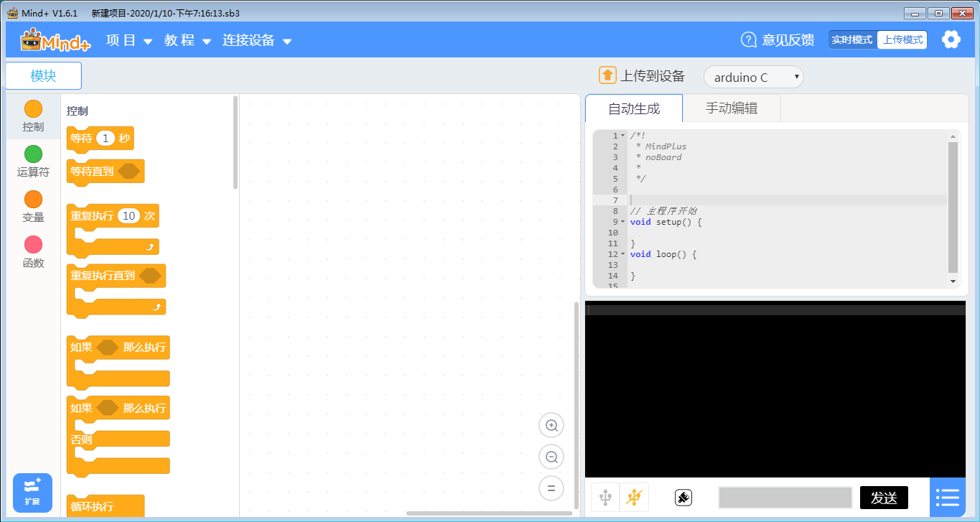Image resolution: width=980 pixels, height=522 pixels.
Task: Click the '* MindPlus' comment line
Action: [661, 146]
